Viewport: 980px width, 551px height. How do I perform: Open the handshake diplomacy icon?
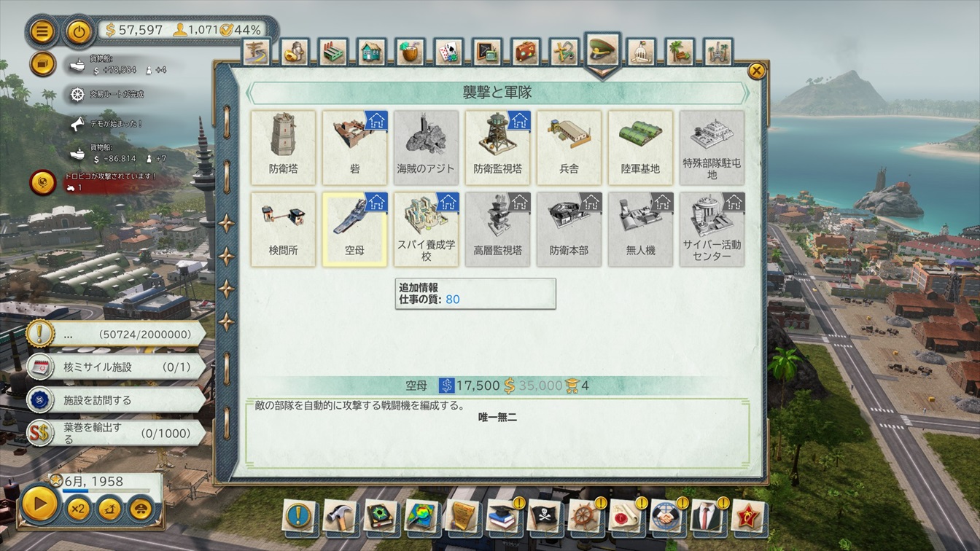tap(666, 515)
